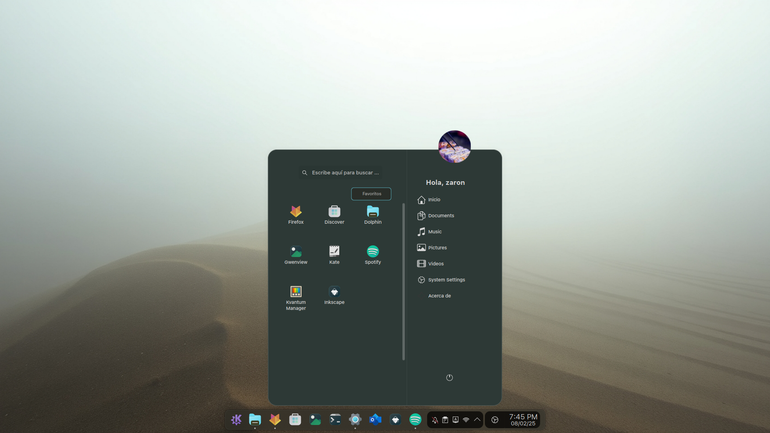The height and width of the screenshot is (433, 770).
Task: Click the launcher's vertical scrollbar
Action: coord(403,282)
